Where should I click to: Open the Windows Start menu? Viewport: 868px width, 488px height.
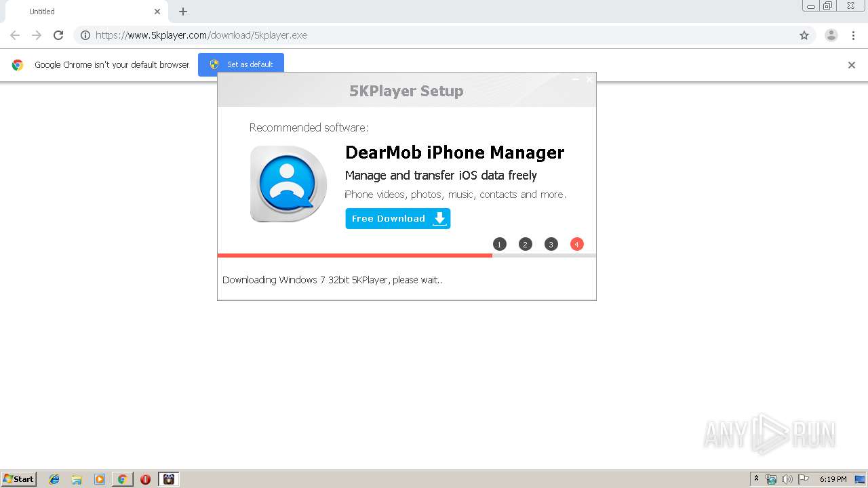click(x=19, y=479)
